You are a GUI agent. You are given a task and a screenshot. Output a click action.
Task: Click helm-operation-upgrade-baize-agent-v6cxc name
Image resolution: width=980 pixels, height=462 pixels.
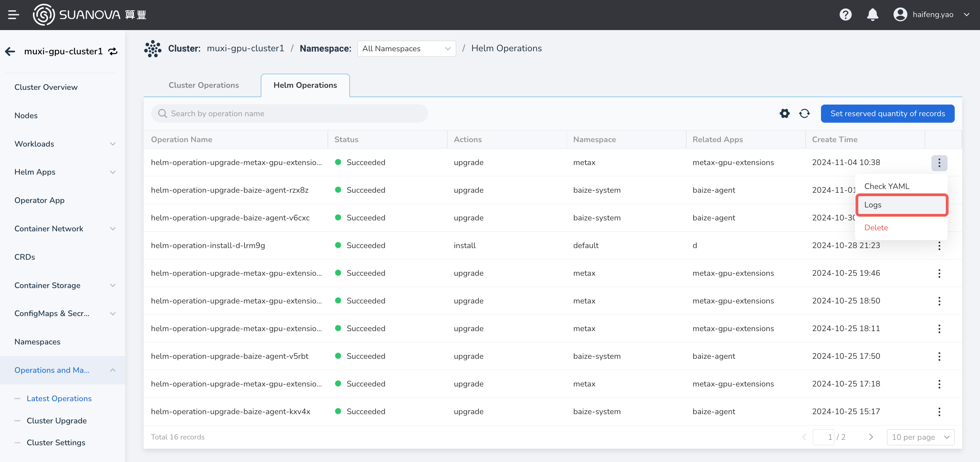click(x=230, y=218)
